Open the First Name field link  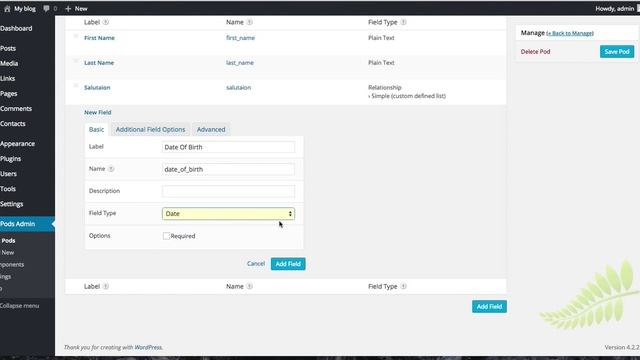click(x=99, y=38)
